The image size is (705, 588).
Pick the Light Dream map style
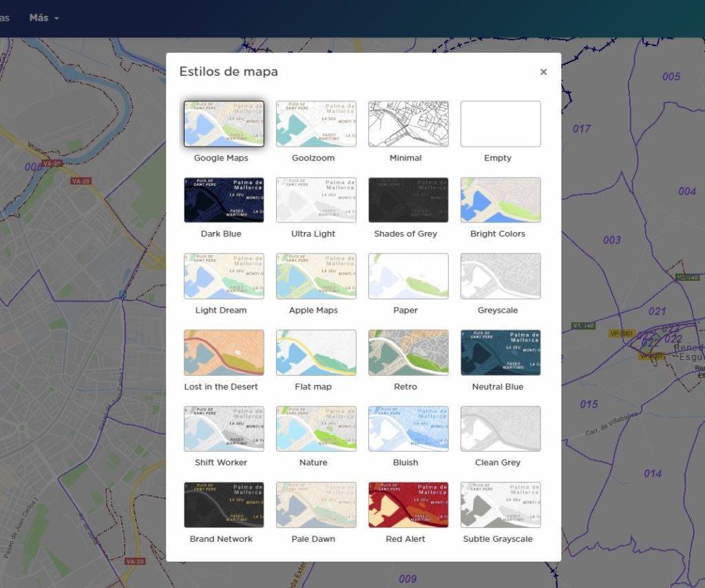(224, 276)
